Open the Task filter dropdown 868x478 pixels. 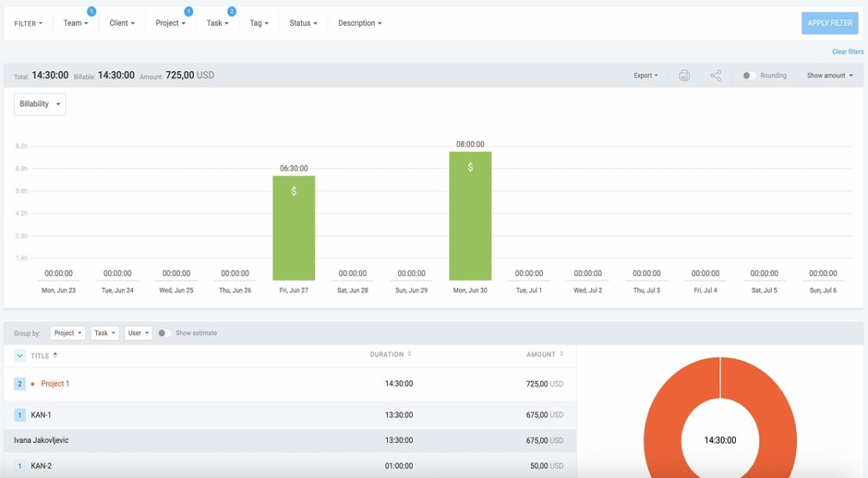pos(217,23)
